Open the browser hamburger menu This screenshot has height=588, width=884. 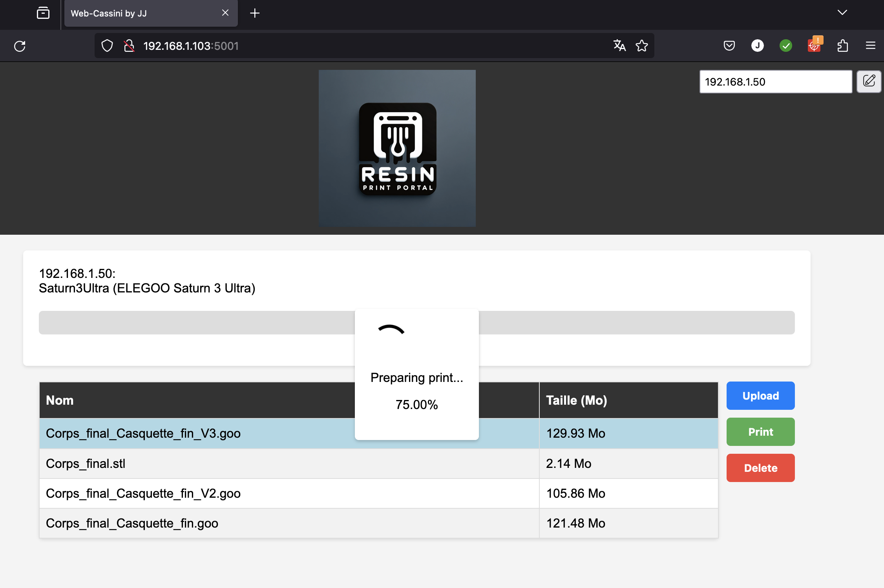[x=871, y=46]
